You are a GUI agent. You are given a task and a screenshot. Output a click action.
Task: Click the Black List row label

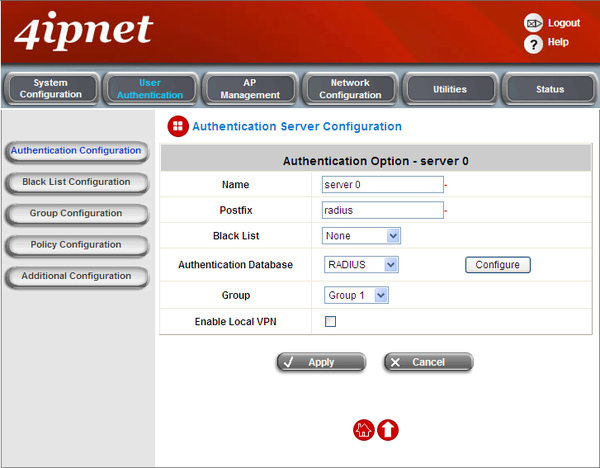click(x=236, y=236)
